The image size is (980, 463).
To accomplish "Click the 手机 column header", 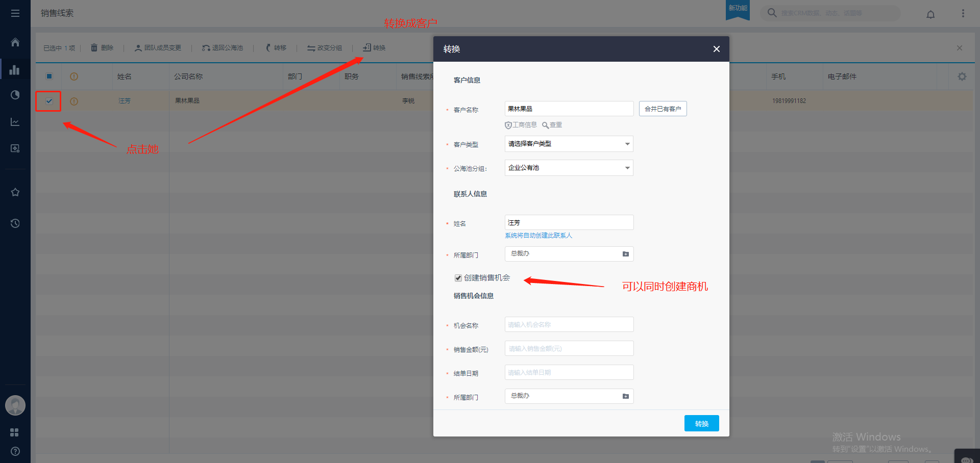I will tap(778, 76).
